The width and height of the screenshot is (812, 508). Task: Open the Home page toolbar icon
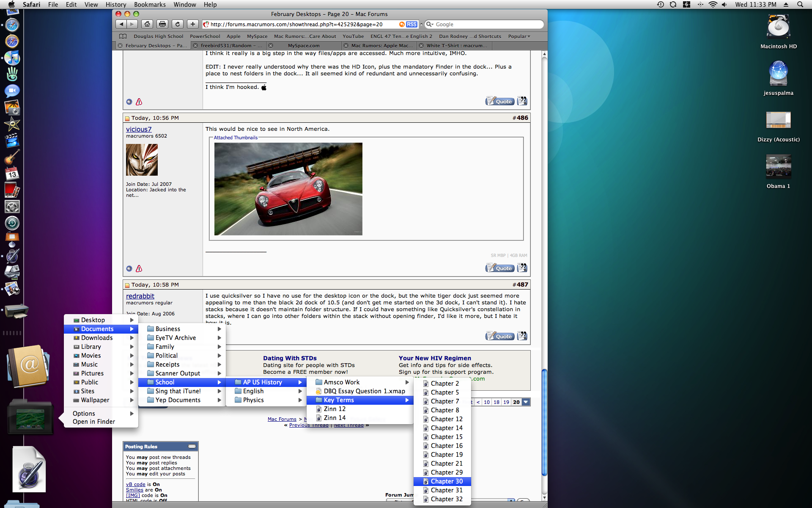[x=147, y=24]
